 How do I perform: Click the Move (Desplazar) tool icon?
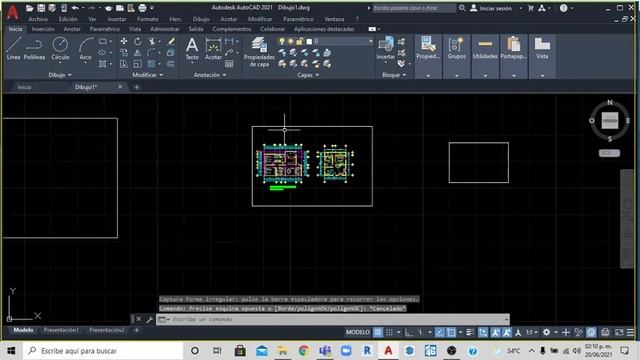[x=124, y=41]
